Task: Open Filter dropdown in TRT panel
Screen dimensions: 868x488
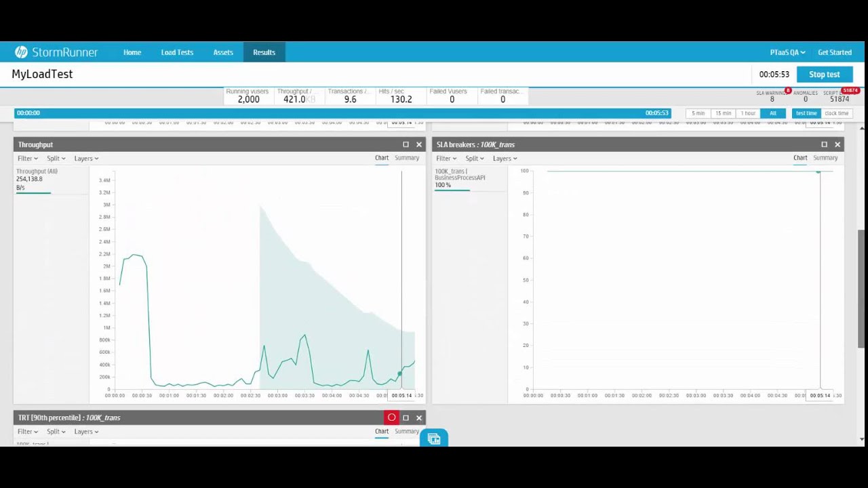Action: (x=28, y=432)
